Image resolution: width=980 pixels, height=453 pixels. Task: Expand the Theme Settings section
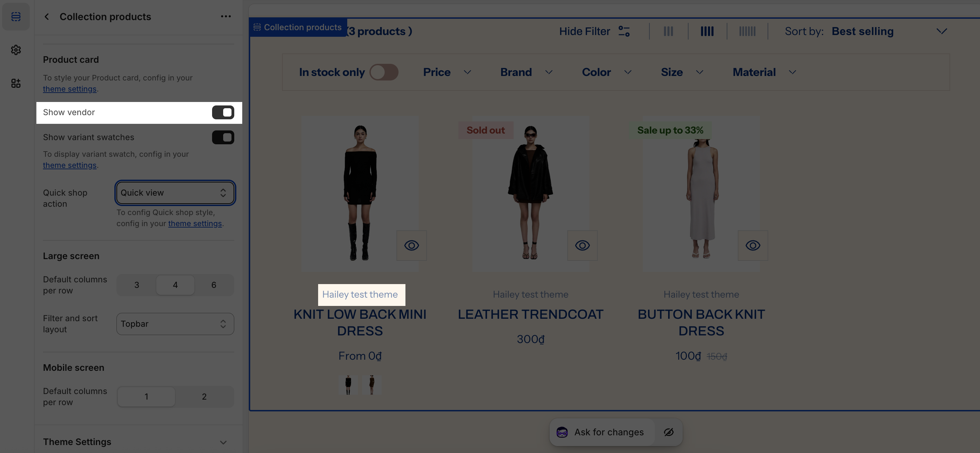pyautogui.click(x=223, y=442)
